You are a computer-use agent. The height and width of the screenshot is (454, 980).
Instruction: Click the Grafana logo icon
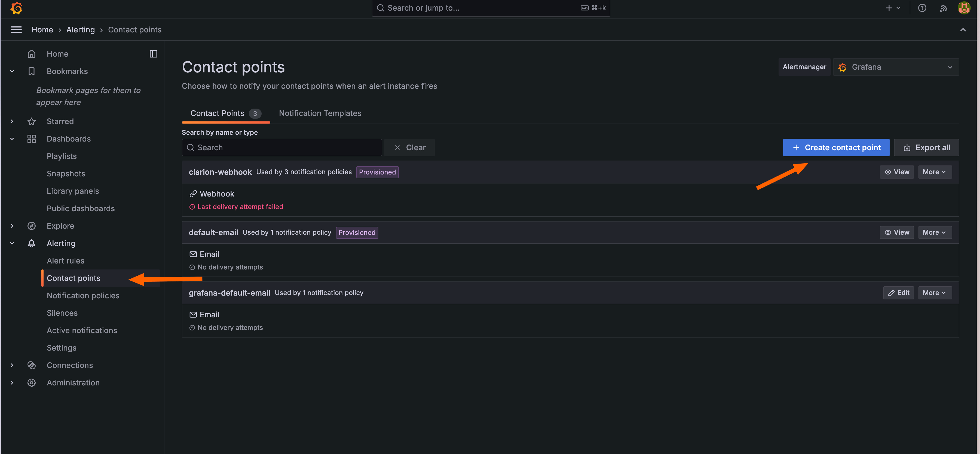16,8
